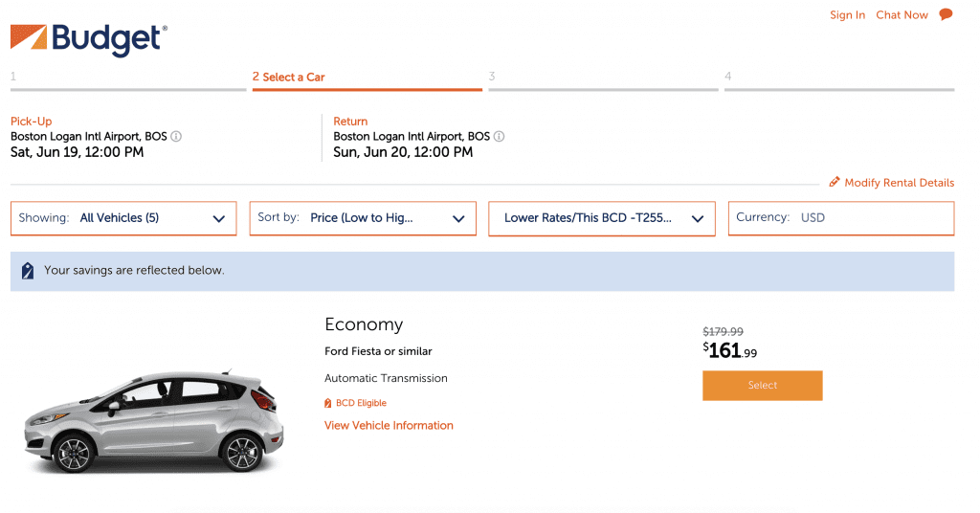Image resolution: width=980 pixels, height=513 pixels.
Task: Click the Ford Fiesta car image
Action: pyautogui.click(x=154, y=420)
